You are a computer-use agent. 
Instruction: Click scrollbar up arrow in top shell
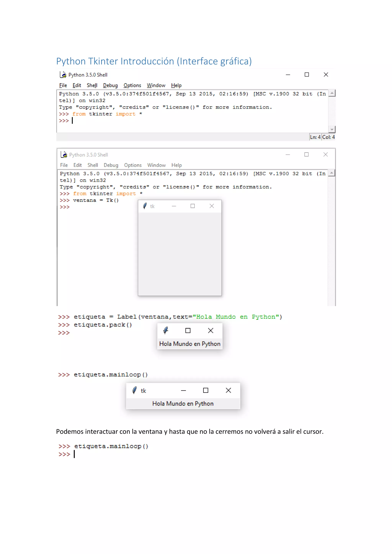pyautogui.click(x=332, y=93)
